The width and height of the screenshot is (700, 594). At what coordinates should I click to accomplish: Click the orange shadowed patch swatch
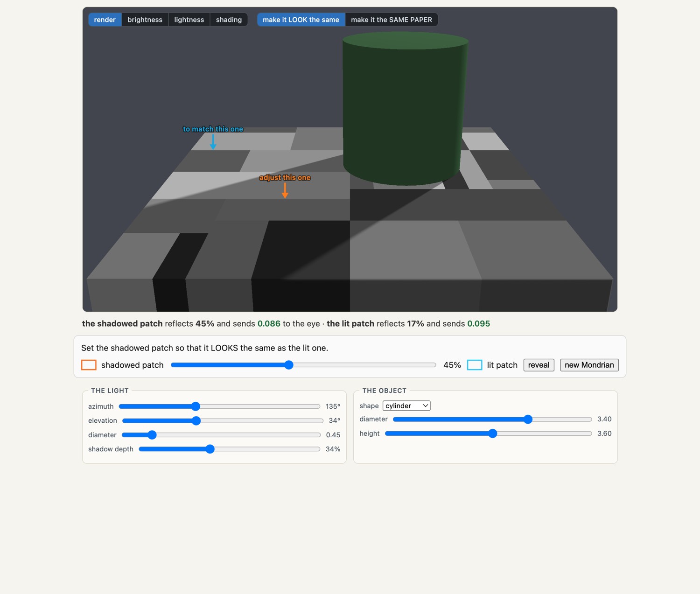pos(89,365)
